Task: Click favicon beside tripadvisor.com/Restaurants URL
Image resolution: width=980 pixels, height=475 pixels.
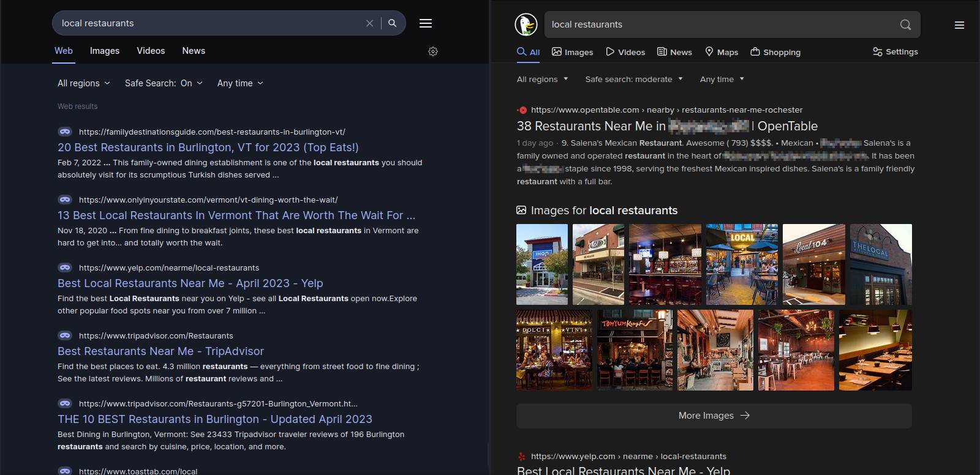Action: tap(65, 335)
